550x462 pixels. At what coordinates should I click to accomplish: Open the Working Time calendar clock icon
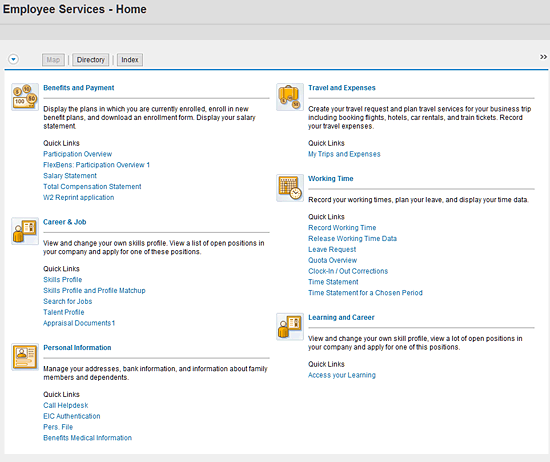290,188
